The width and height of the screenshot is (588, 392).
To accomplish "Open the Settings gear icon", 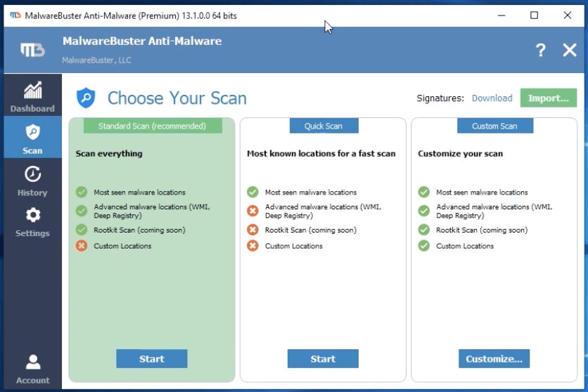I will point(32,215).
